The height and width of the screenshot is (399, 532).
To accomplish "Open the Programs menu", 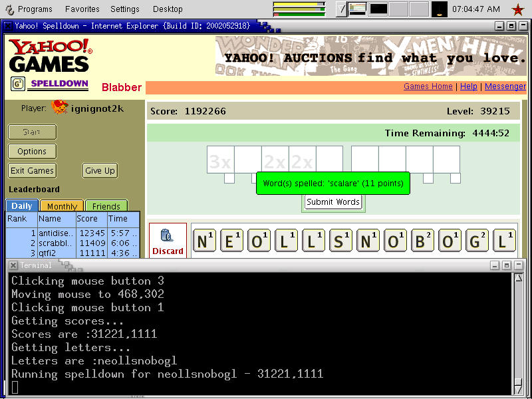I will (x=35, y=9).
